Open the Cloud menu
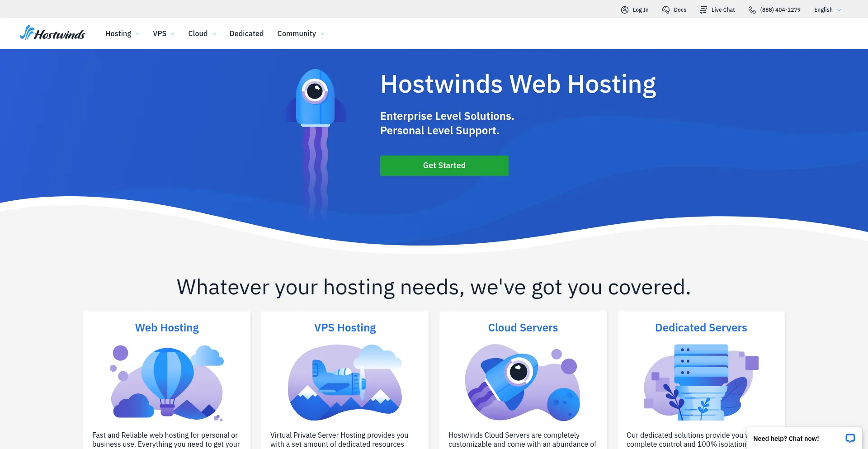Screen dimensions: 868x449 click(x=202, y=33)
